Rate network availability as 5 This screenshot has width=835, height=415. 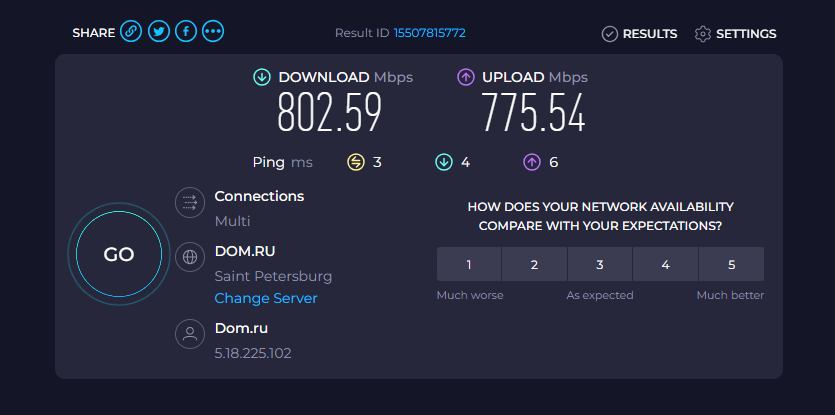[731, 265]
